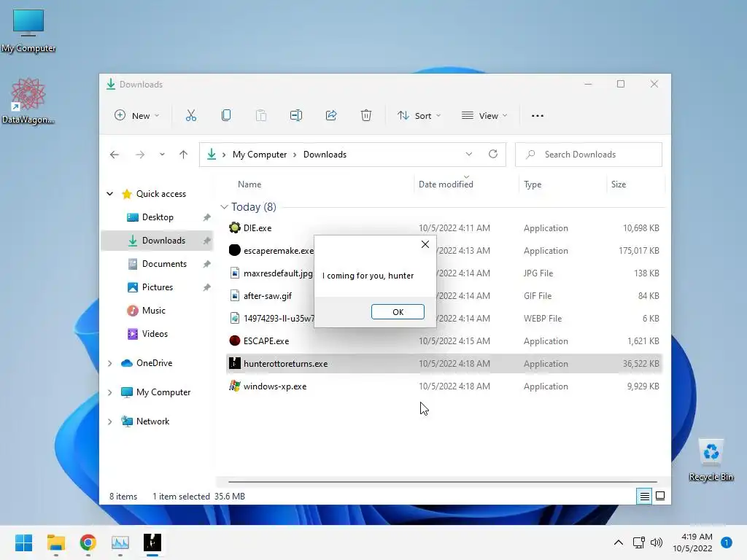Select Documents in Quick access
Viewport: 747px width, 560px height.
[158, 264]
